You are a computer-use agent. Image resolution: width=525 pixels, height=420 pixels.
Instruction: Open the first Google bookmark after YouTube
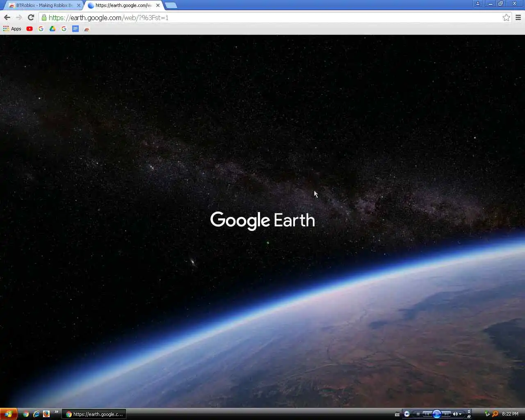tap(41, 29)
